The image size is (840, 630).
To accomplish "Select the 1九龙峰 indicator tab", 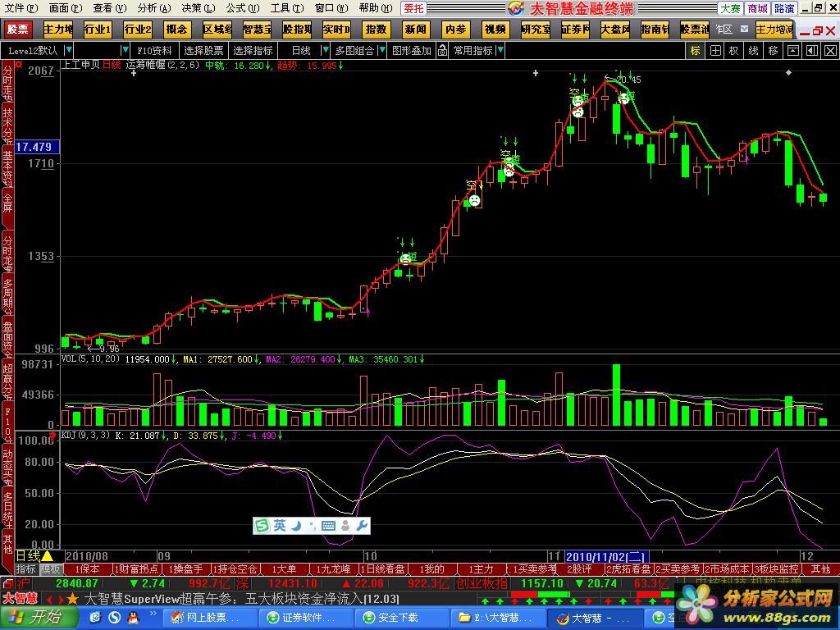I will tap(333, 569).
